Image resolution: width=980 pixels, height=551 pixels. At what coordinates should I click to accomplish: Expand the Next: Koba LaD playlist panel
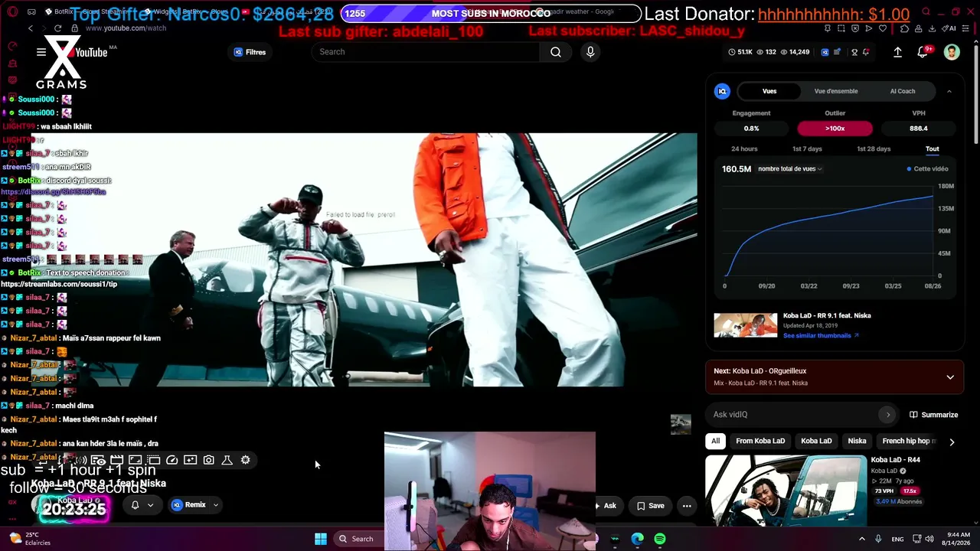[950, 377]
